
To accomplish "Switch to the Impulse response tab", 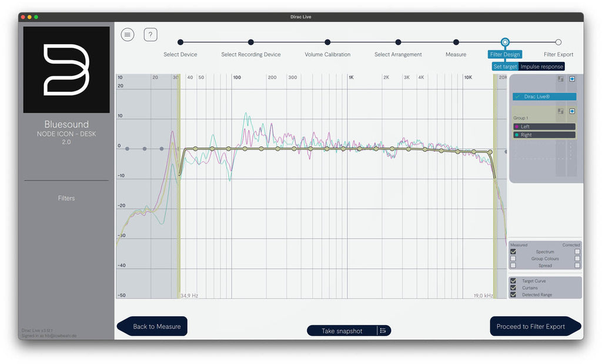I will pos(541,66).
